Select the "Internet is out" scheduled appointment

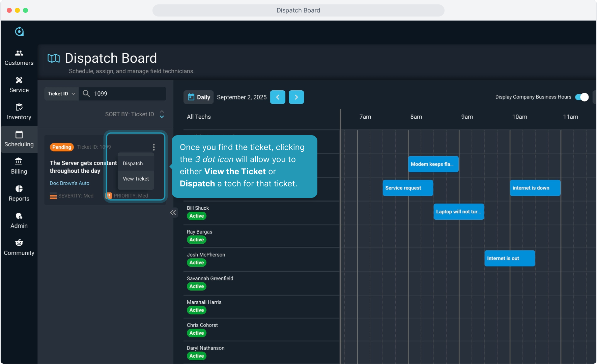pos(509,258)
